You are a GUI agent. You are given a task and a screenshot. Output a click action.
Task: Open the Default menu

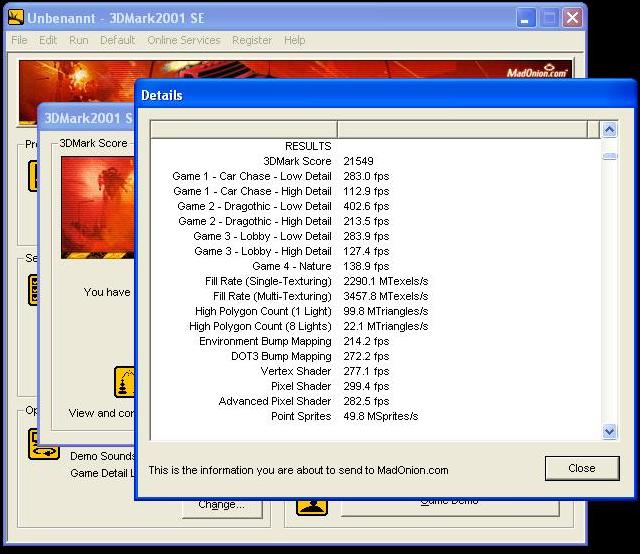click(x=118, y=40)
